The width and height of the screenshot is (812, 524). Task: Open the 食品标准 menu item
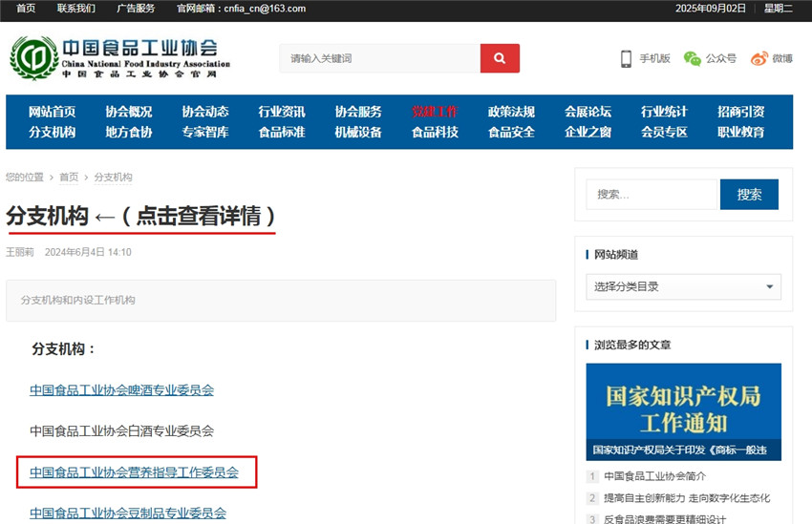click(x=282, y=133)
